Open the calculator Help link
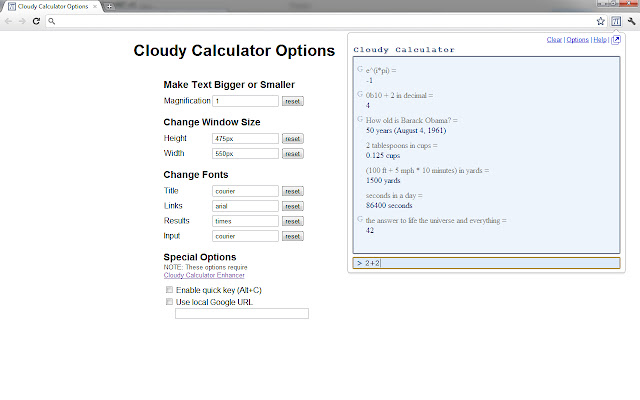The height and width of the screenshot is (400, 640). (x=599, y=40)
